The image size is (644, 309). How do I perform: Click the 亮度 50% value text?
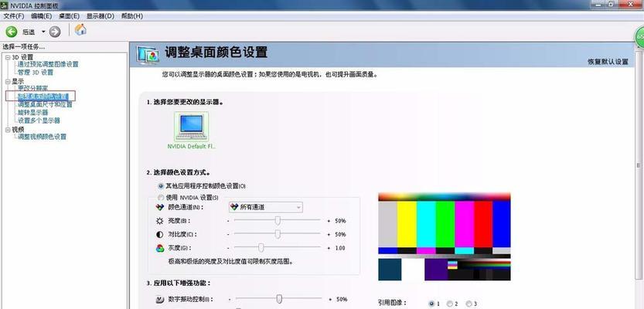pos(340,221)
